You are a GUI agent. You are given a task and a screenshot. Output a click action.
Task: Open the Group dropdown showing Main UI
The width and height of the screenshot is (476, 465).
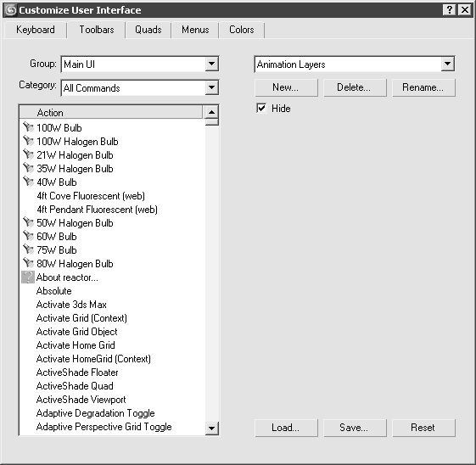211,64
